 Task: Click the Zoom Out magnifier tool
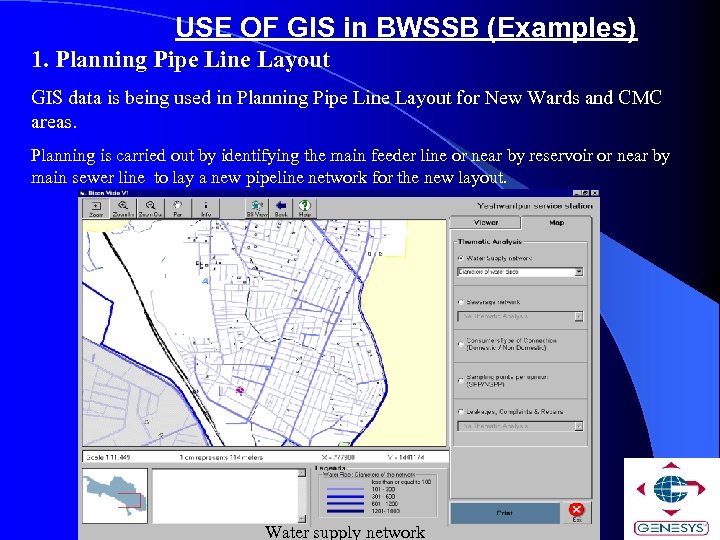click(150, 209)
